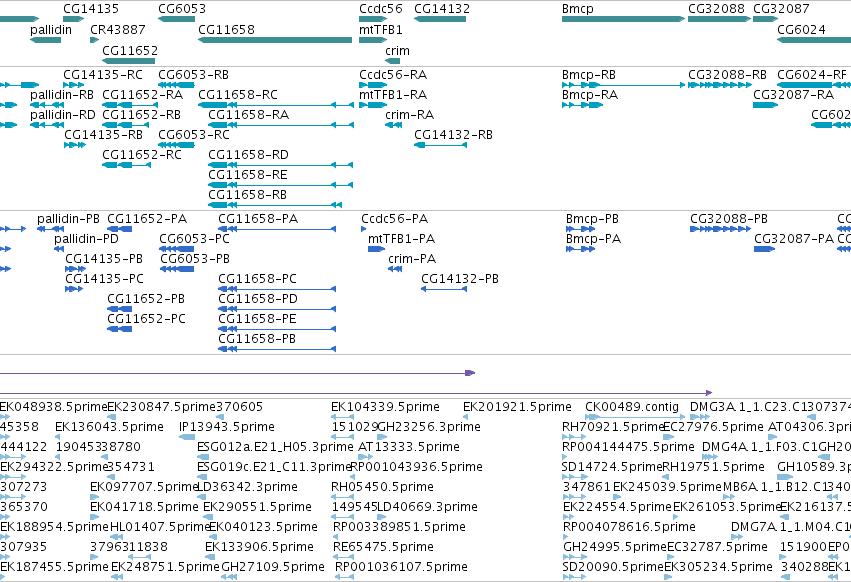Select the CG11658 gene bar
Image resolution: width=851 pixels, height=582 pixels.
coord(275,40)
